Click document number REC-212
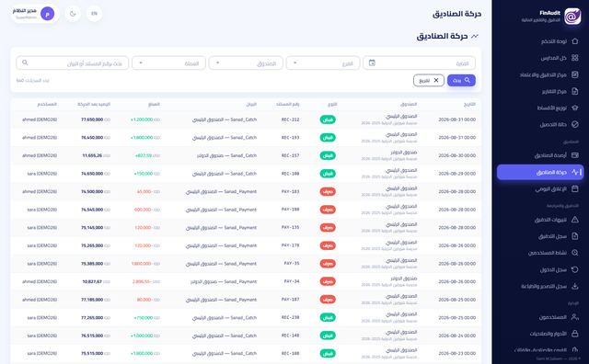 [291, 119]
